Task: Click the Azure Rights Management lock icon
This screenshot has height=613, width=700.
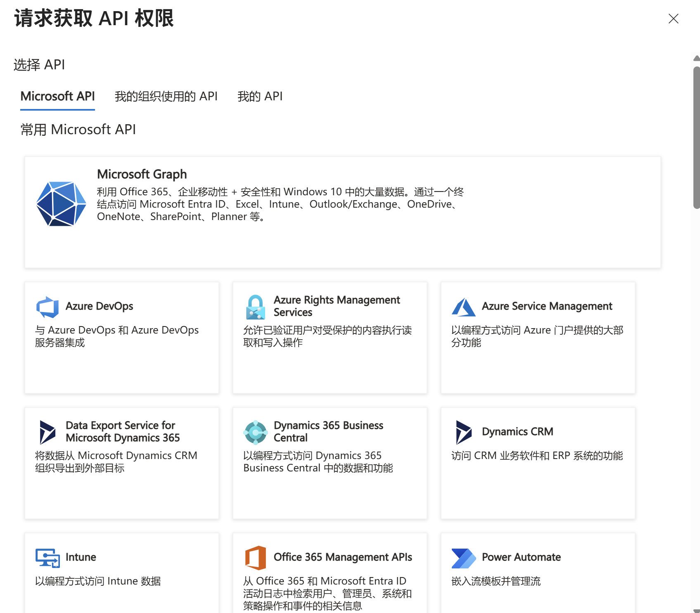Action: pos(256,307)
